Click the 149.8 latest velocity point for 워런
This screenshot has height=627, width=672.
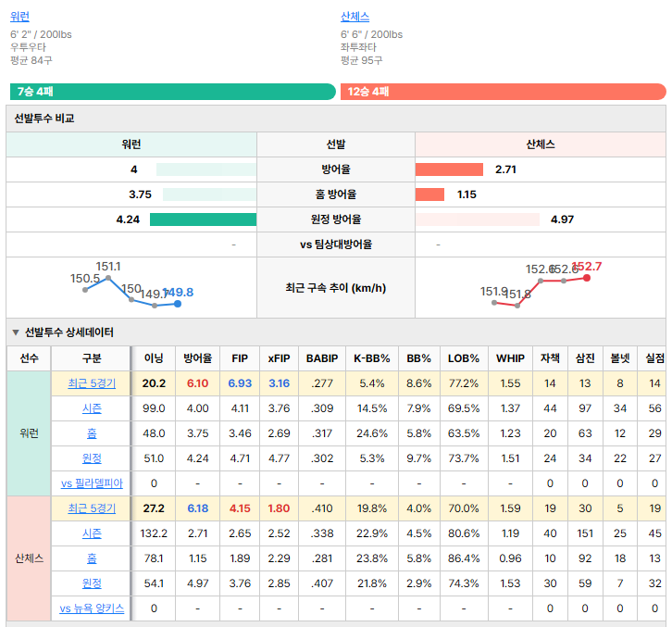coord(178,304)
